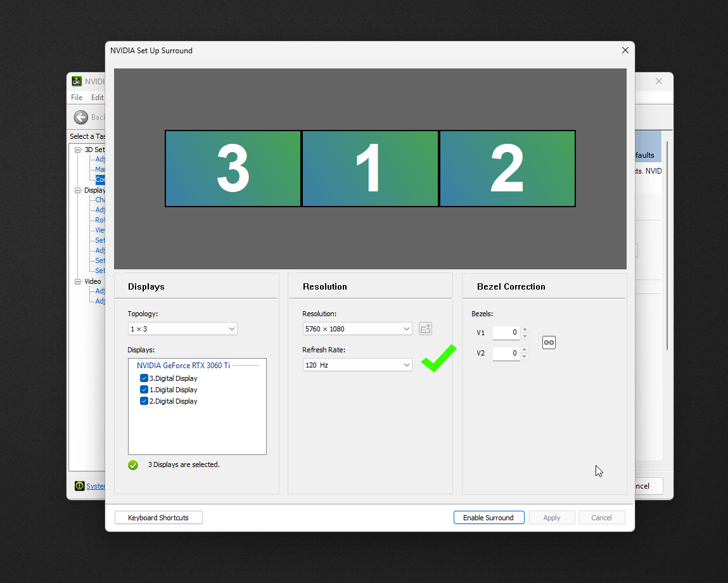Click the bezel link icon beside V1 and V2
The image size is (728, 583).
click(x=549, y=342)
